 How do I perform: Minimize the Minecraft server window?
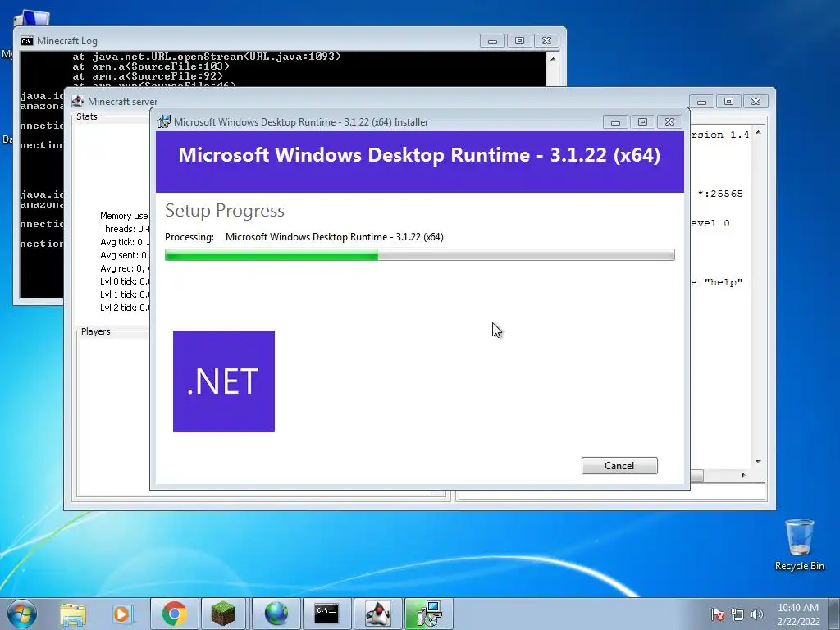click(702, 101)
